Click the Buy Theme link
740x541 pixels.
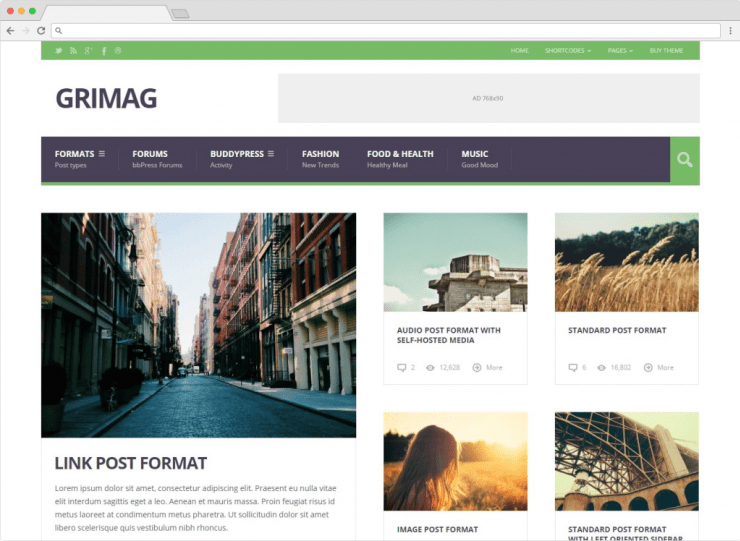click(666, 50)
